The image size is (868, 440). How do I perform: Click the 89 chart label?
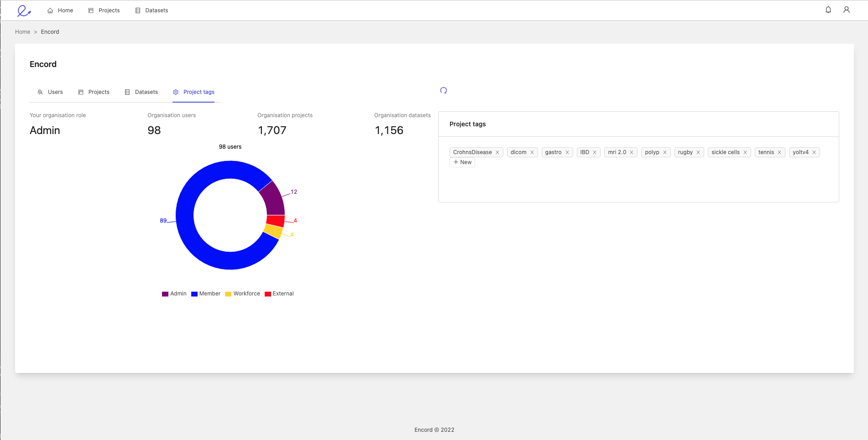pos(163,221)
